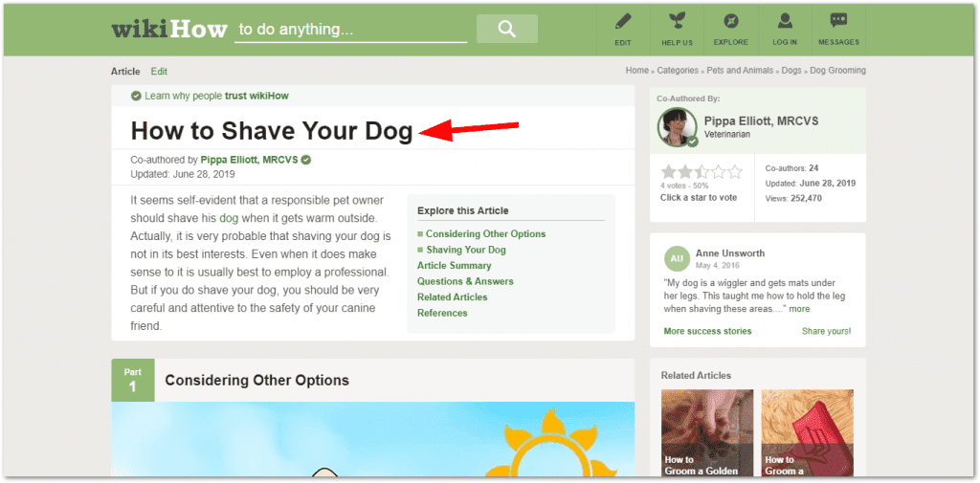Open the Messages speech bubble icon
This screenshot has height=483, width=980.
[838, 21]
